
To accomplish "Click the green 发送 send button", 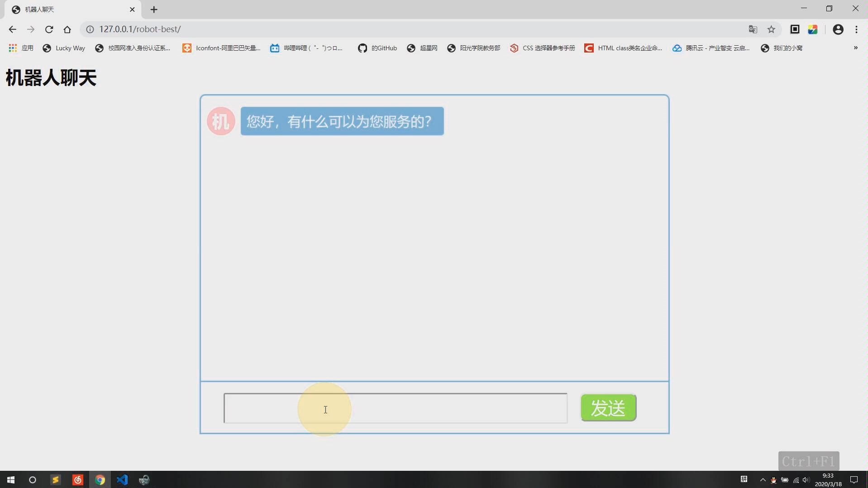I will tap(608, 408).
